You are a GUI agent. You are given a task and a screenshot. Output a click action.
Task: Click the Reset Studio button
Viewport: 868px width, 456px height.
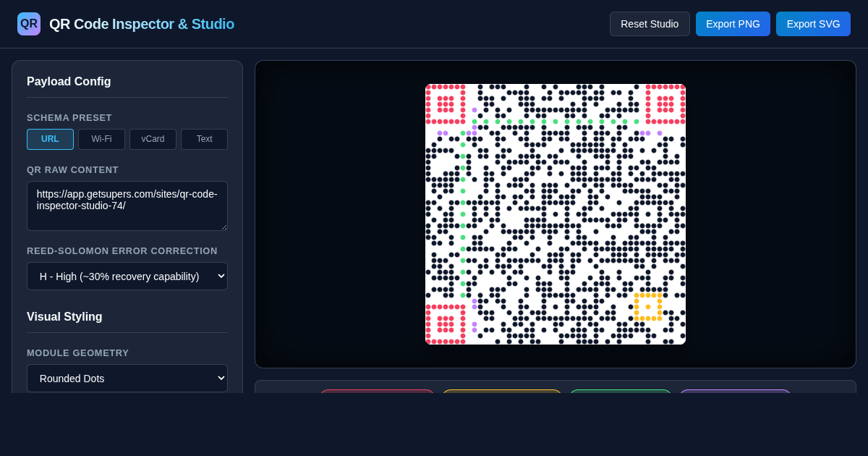[650, 24]
